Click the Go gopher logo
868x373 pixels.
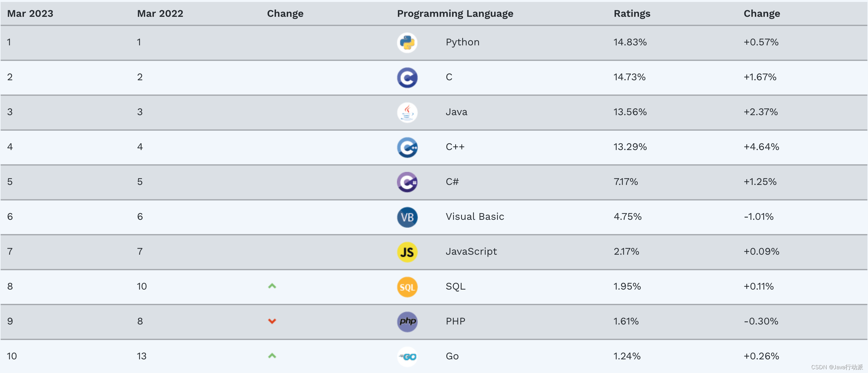click(407, 357)
